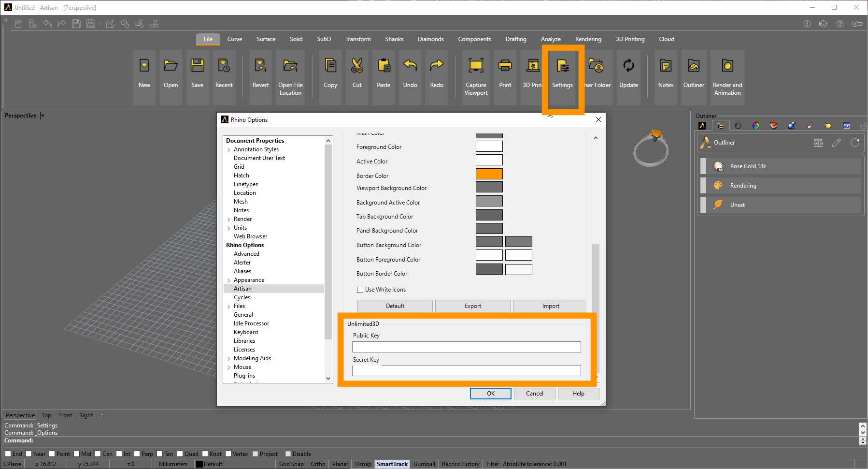Enable the Use White Icons checkbox
868x469 pixels.
point(360,290)
